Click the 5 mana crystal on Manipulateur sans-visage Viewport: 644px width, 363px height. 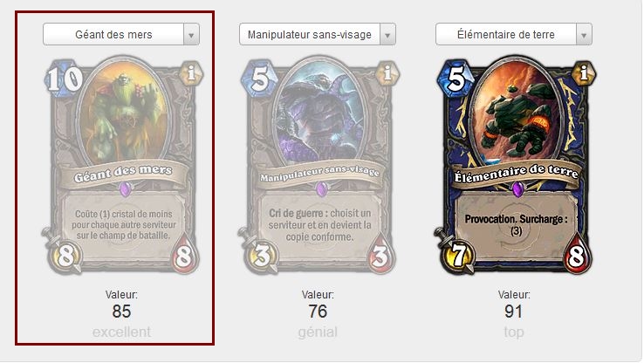click(x=260, y=79)
